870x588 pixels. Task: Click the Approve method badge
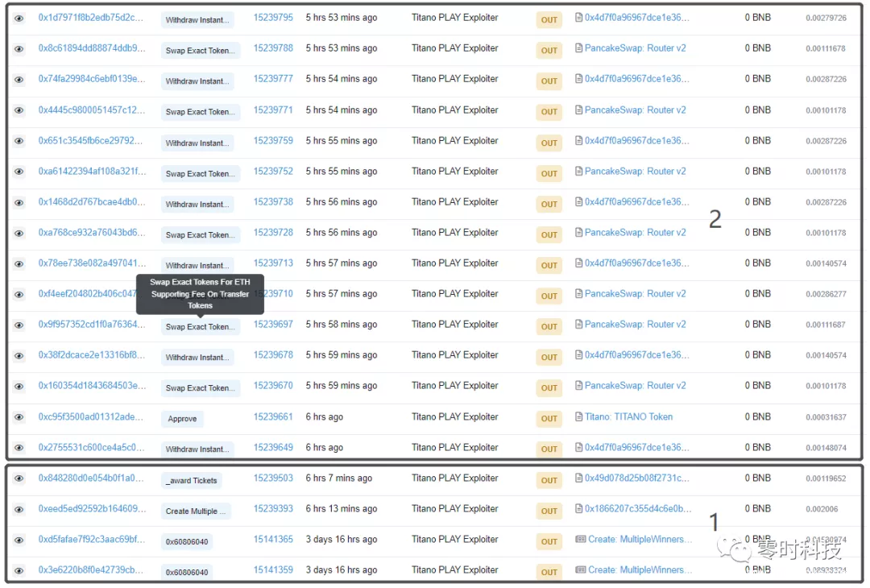pos(182,419)
